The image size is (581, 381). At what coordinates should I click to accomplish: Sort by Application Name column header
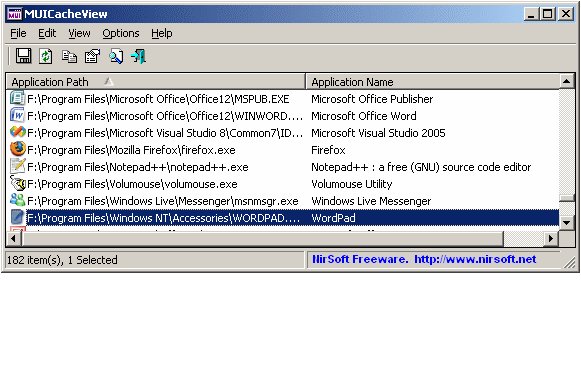[432, 82]
